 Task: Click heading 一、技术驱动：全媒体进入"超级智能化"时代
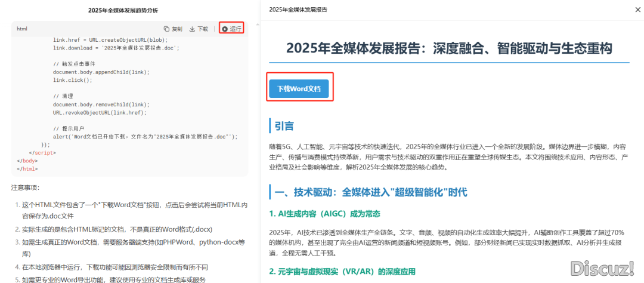tap(370, 192)
